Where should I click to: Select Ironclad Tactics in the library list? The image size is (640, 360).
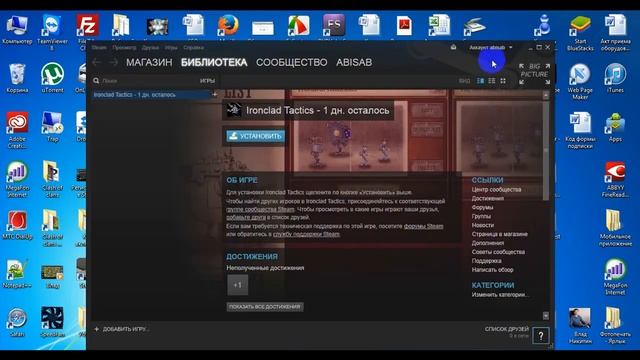pyautogui.click(x=151, y=95)
